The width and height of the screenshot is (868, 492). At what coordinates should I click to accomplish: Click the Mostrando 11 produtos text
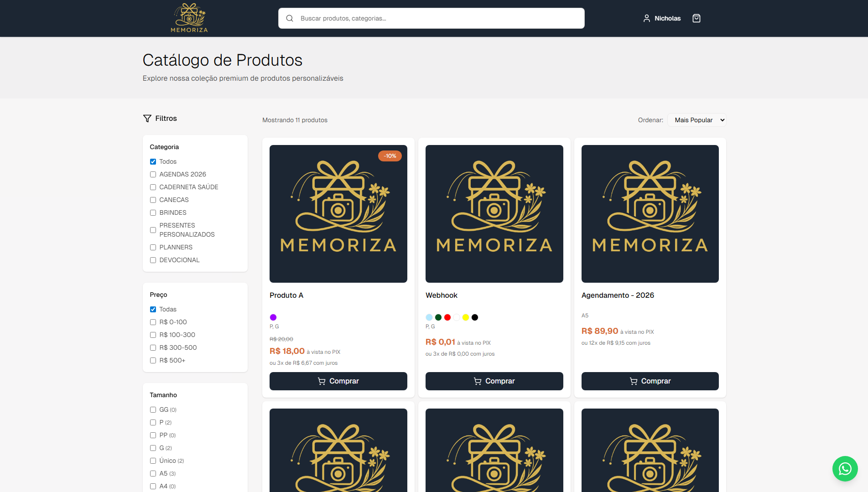[x=295, y=120]
